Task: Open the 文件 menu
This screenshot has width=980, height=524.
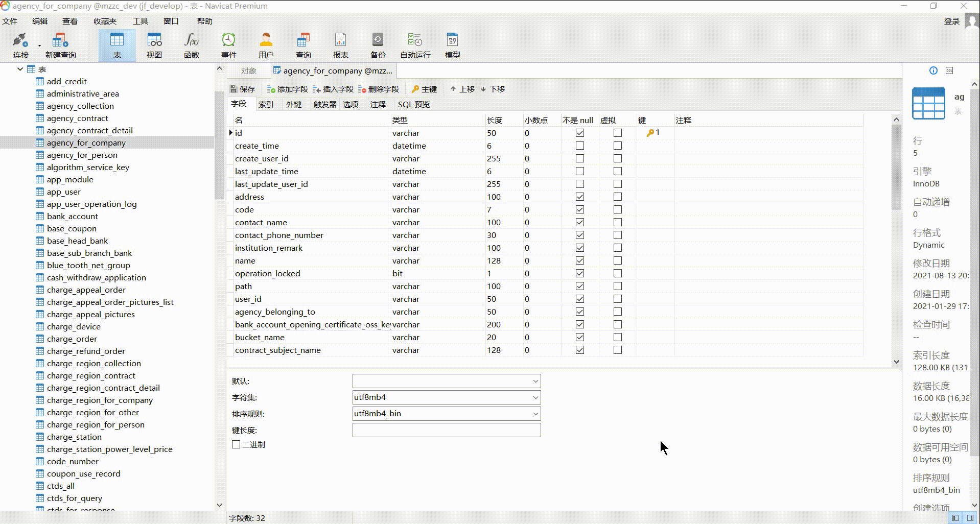Action: [10, 21]
